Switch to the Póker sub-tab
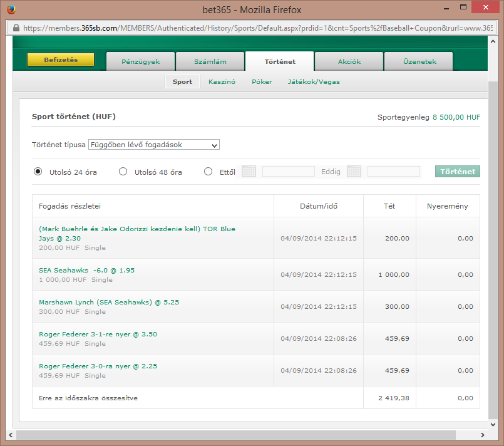The height and width of the screenshot is (446, 504). coord(262,81)
